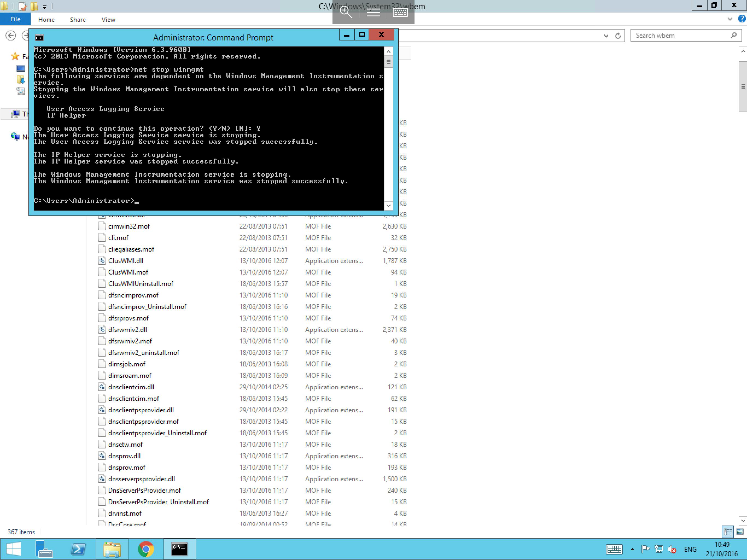Expand the address bar history dropdown
Image resolution: width=747 pixels, height=560 pixels.
click(606, 36)
